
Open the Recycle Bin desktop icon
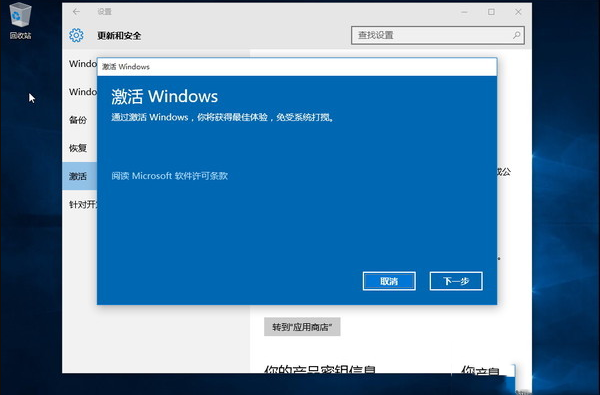coord(20,21)
